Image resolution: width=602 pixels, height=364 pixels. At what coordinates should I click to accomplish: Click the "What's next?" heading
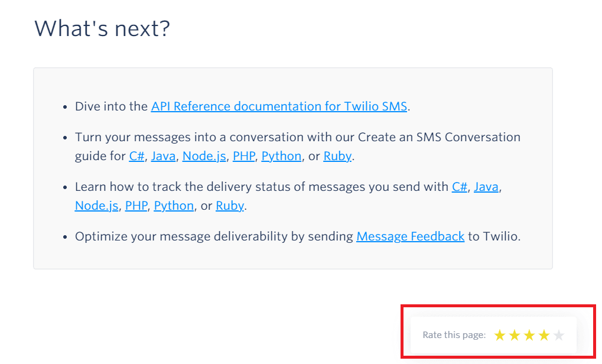click(102, 28)
